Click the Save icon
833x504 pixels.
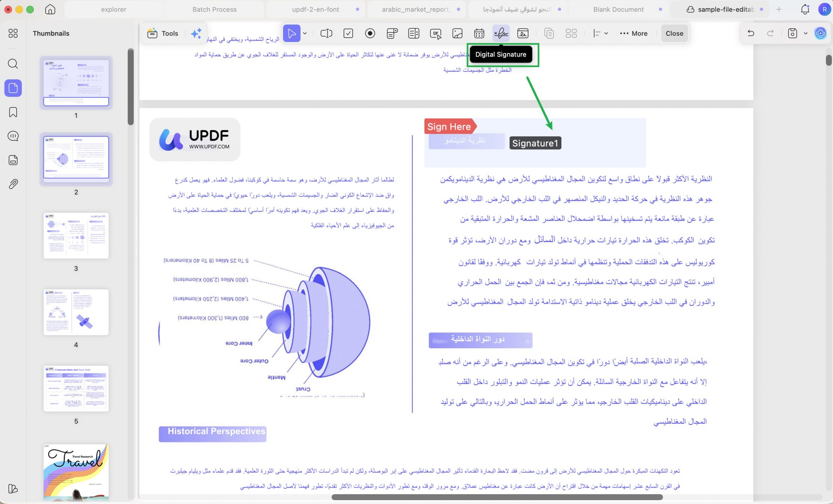(792, 33)
